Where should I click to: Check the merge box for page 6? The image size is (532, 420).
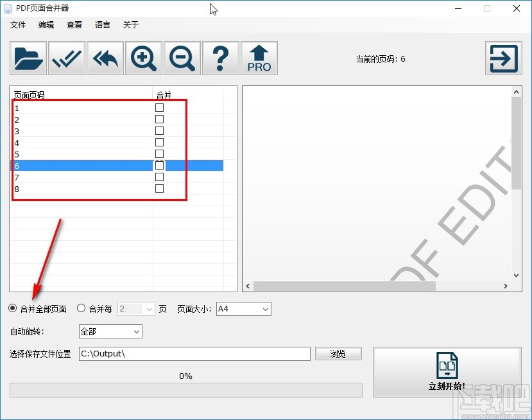(158, 165)
